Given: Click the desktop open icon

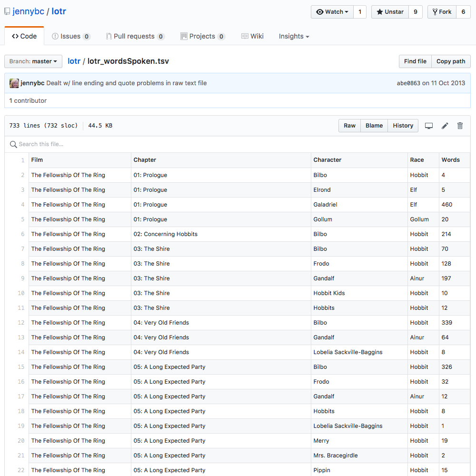Looking at the screenshot, I should coord(429,126).
